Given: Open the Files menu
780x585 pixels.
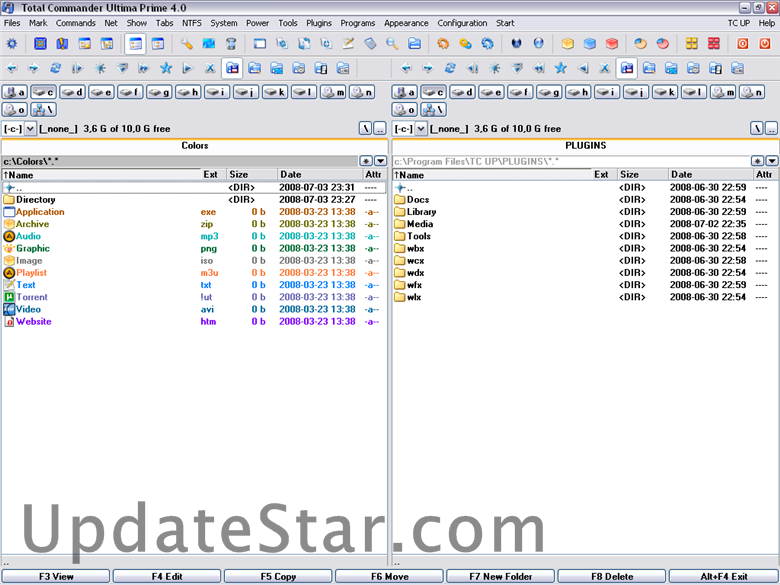Looking at the screenshot, I should (x=12, y=23).
